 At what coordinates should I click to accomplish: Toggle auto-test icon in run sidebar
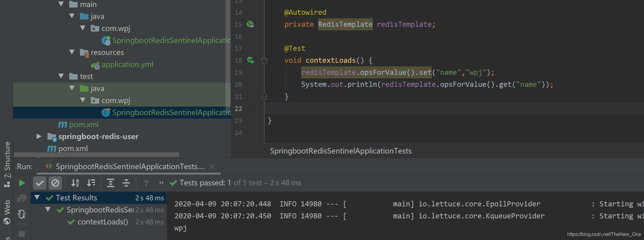coord(22,214)
